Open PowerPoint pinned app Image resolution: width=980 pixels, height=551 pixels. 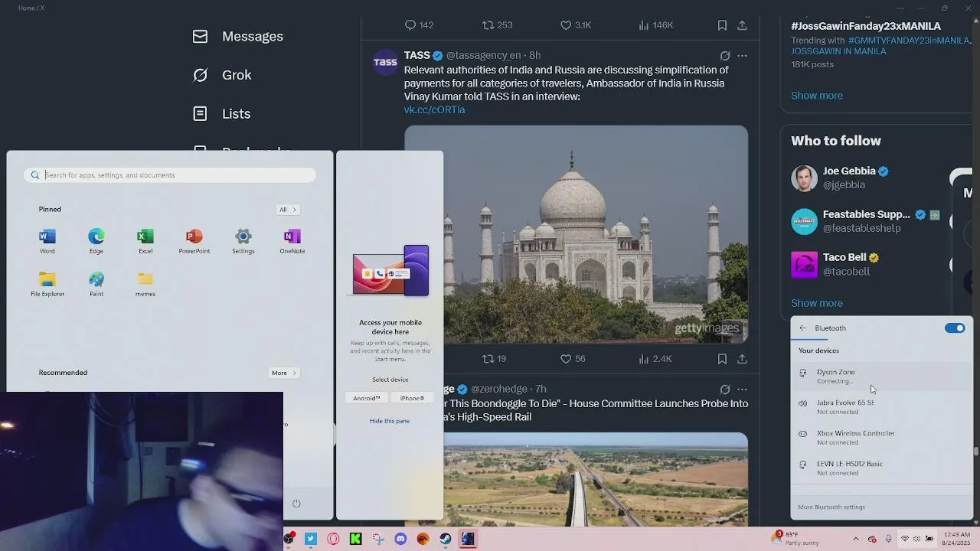194,241
